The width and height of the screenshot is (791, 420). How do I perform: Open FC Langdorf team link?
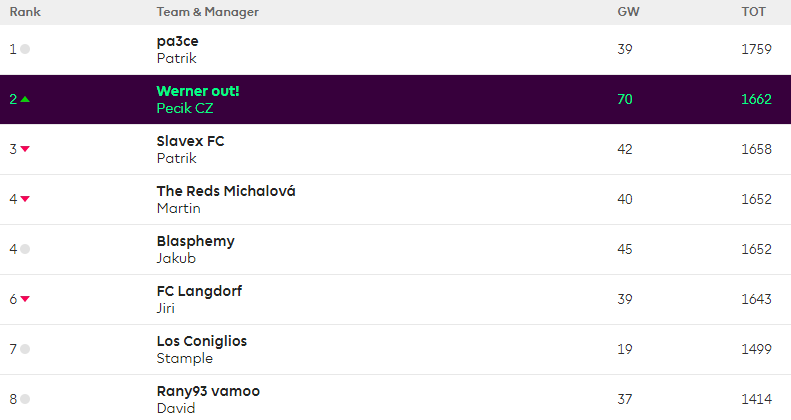click(x=199, y=291)
